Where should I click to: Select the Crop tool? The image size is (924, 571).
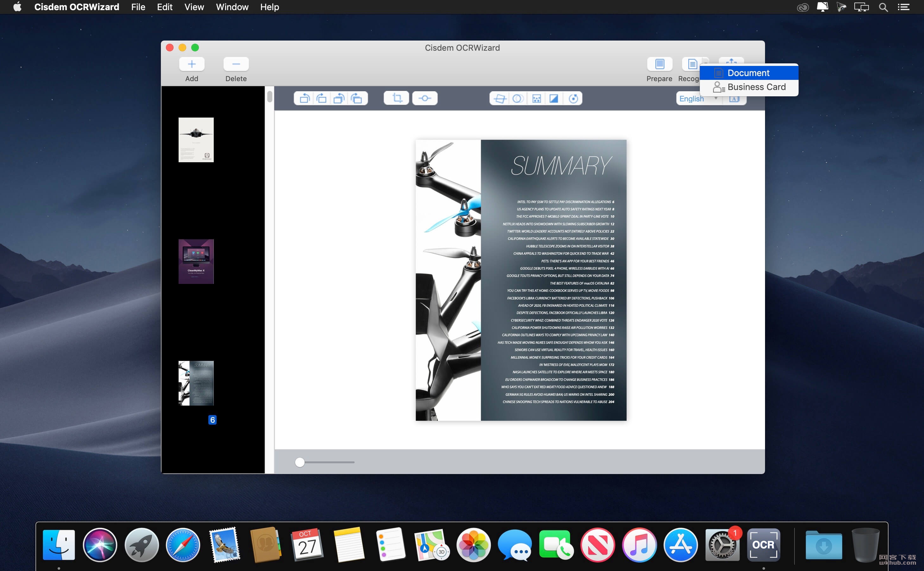pos(396,99)
